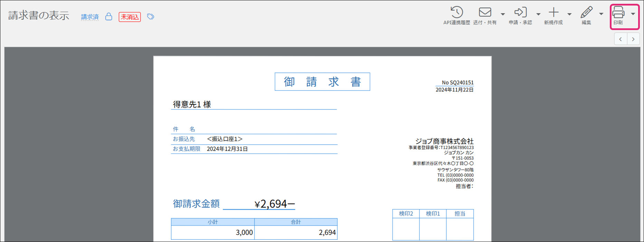Go to next invoice with right chevron

pyautogui.click(x=633, y=39)
